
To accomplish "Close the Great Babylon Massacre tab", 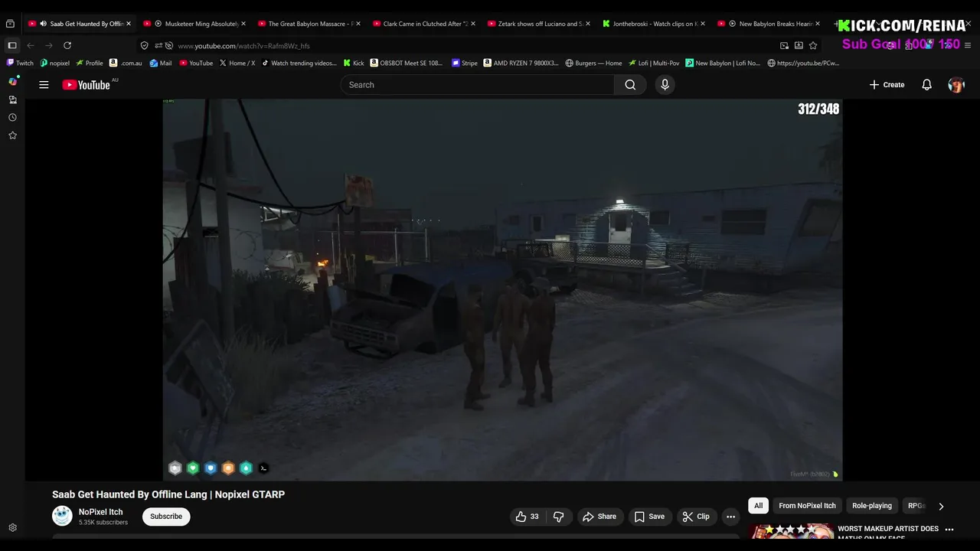I will (358, 24).
